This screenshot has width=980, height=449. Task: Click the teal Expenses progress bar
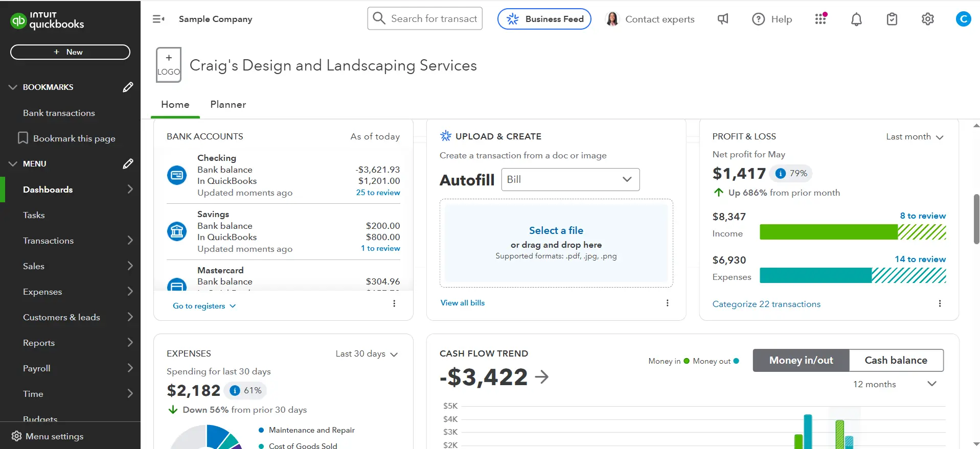853,275
